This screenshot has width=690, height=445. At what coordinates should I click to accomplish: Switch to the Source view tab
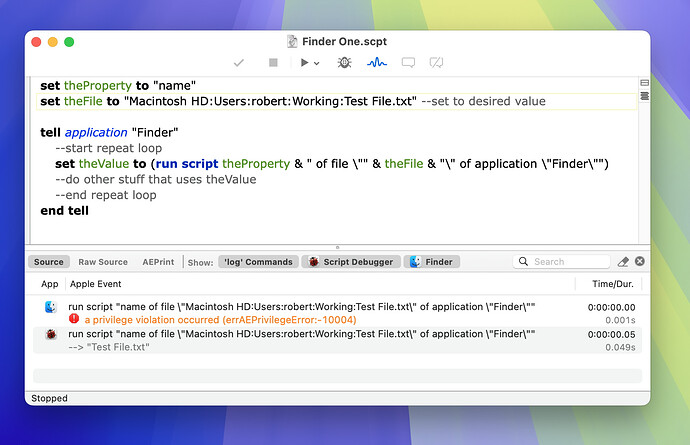pos(49,262)
